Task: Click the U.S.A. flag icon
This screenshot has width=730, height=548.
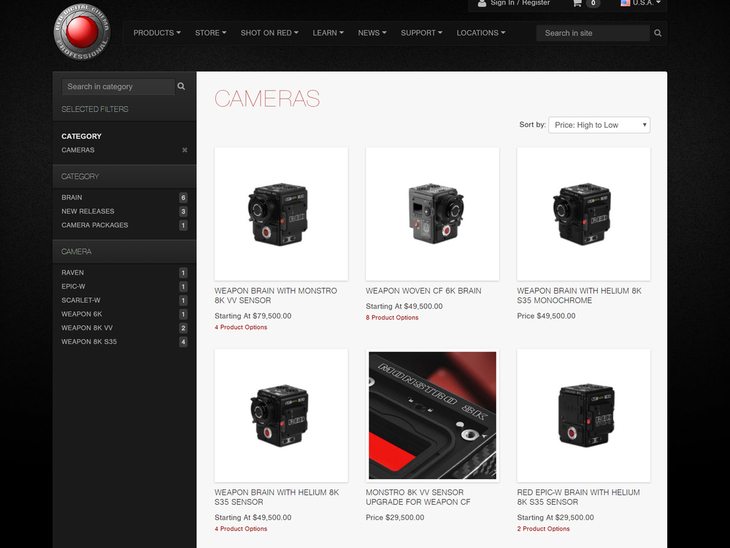Action: click(625, 3)
